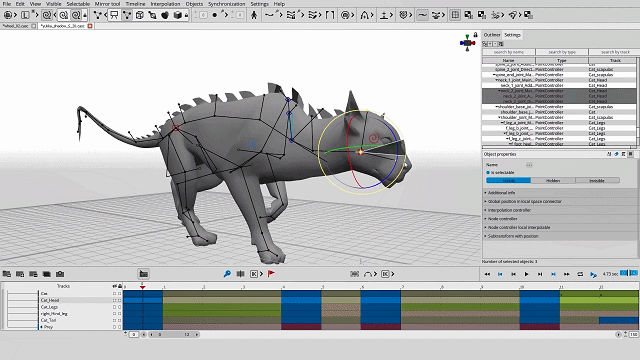Viewport: 640px width, 360px height.
Task: Toggle the viewport lock icon
Action: 476,35
